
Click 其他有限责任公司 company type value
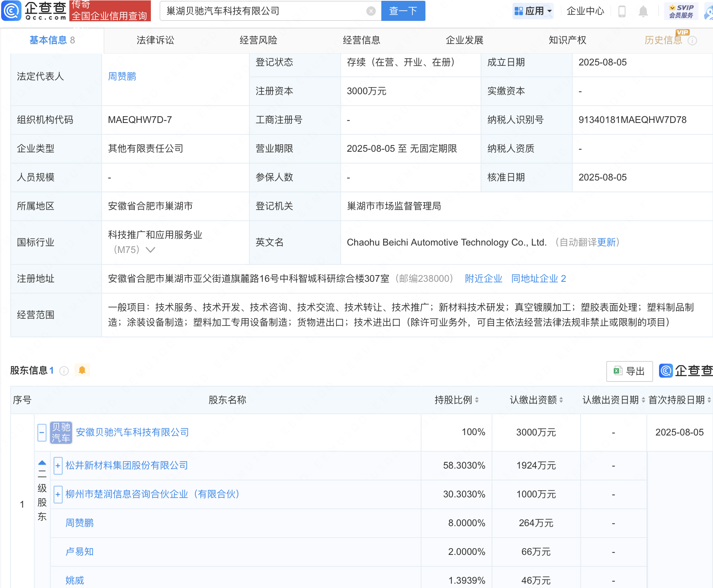[146, 149]
